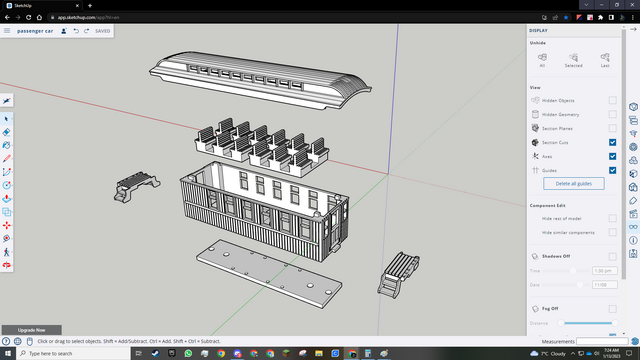640x360 pixels.
Task: Check Hide rest of model
Action: (612, 218)
